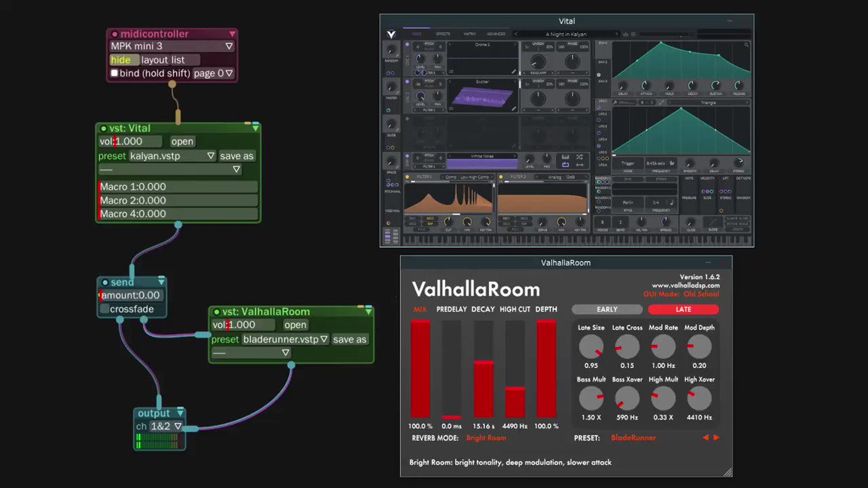
Task: Click the sample keytrack keyboard icon
Action: (x=565, y=157)
